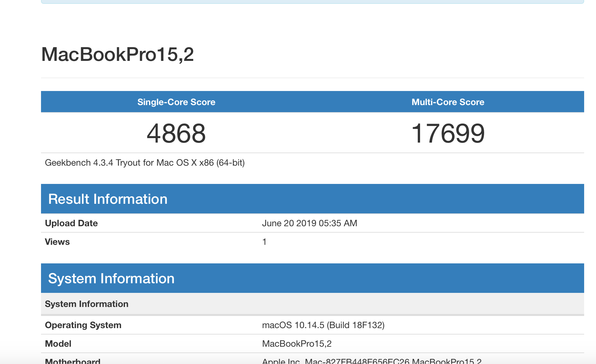The height and width of the screenshot is (364, 596).
Task: Click the Views label
Action: 57,242
